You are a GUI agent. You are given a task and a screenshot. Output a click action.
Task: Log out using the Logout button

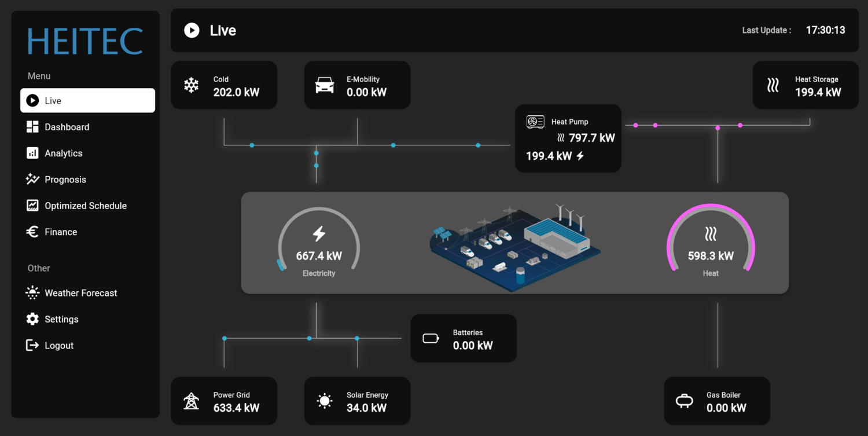[58, 346]
